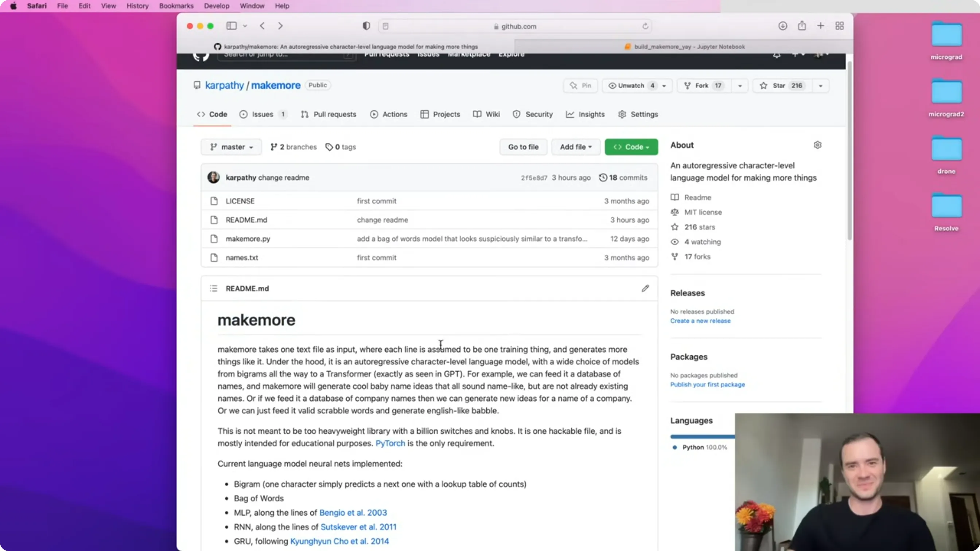The image size is (980, 551).
Task: View 17 forks in About section
Action: pos(691,257)
